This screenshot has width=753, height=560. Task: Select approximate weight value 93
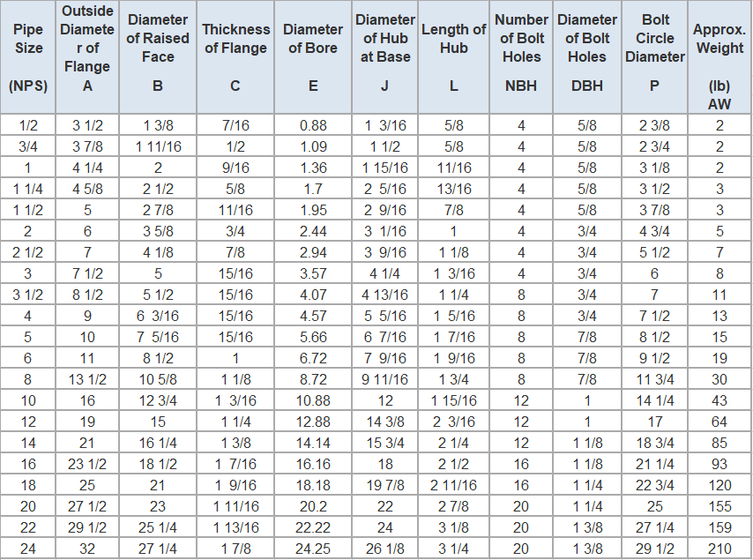[x=719, y=464]
